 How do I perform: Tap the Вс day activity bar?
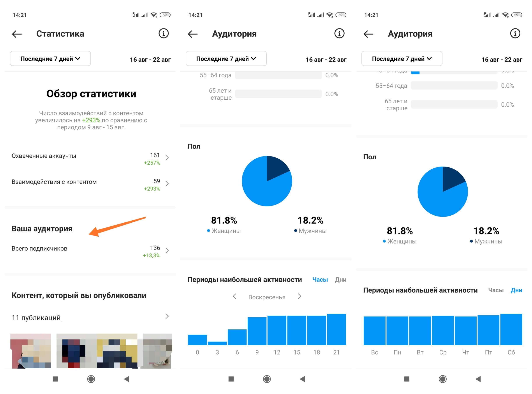click(375, 331)
